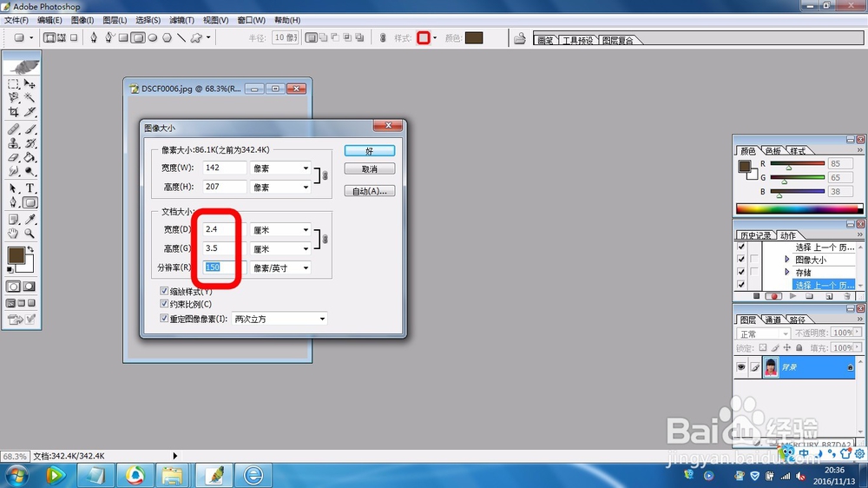This screenshot has width=868, height=488.
Task: Hide the 背景 layer with eye icon
Action: click(x=741, y=367)
